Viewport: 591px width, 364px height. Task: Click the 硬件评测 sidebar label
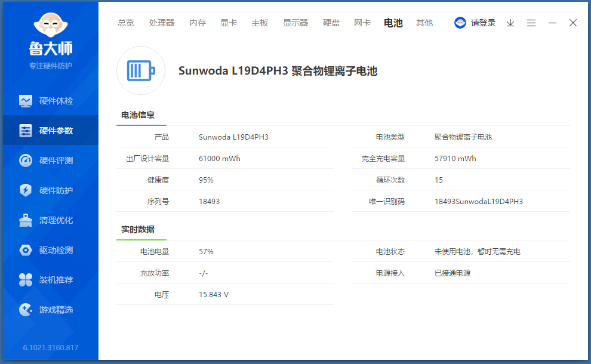tap(56, 161)
